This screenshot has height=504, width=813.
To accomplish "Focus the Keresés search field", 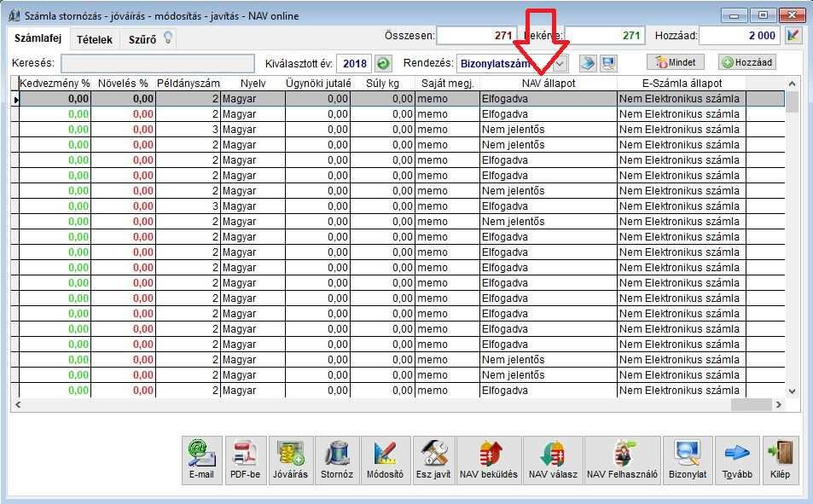I will point(158,63).
